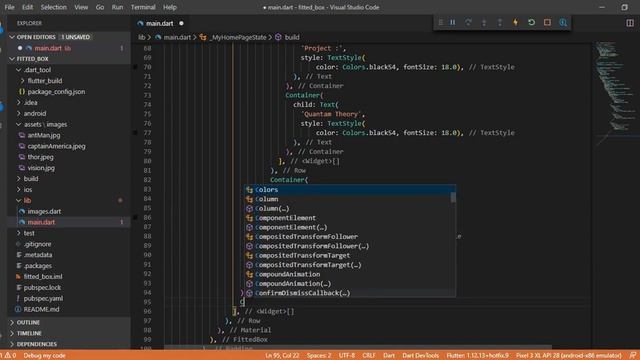Open the Edit menu
This screenshot has height=360, width=640.
pyautogui.click(x=27, y=7)
